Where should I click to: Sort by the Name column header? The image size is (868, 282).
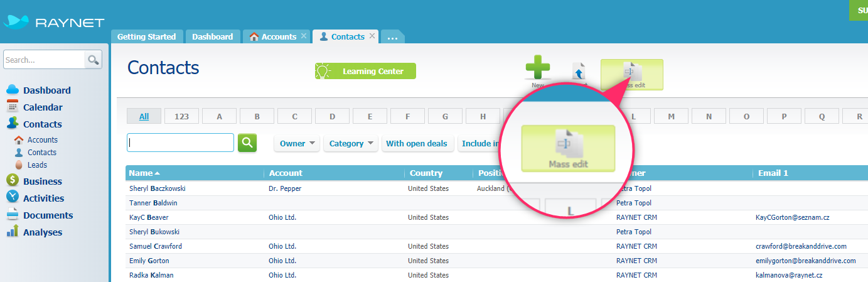pyautogui.click(x=195, y=173)
